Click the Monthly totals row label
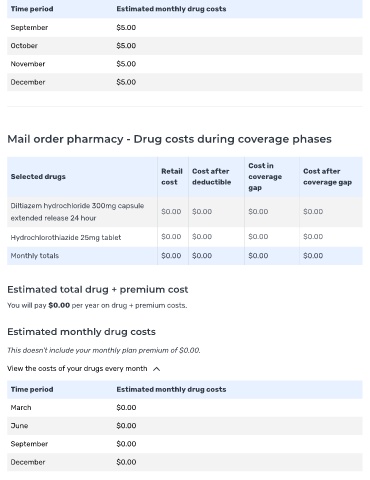The height and width of the screenshot is (480, 370). tap(35, 256)
